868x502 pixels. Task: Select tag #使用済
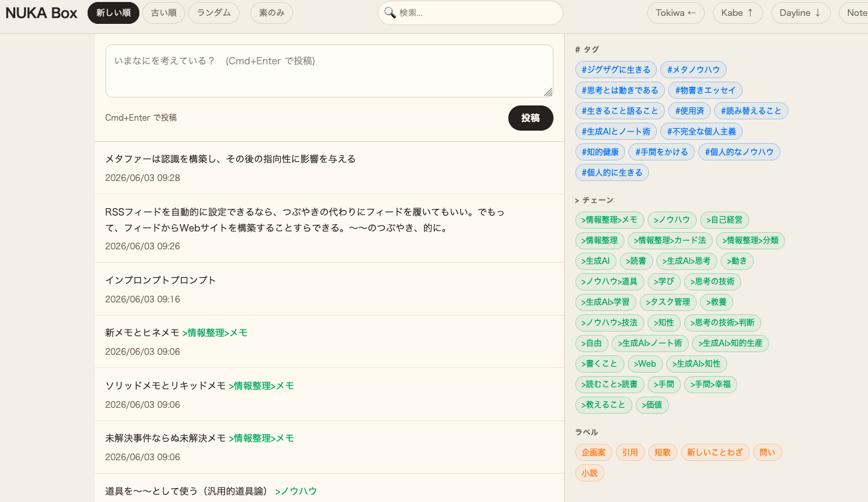point(689,111)
